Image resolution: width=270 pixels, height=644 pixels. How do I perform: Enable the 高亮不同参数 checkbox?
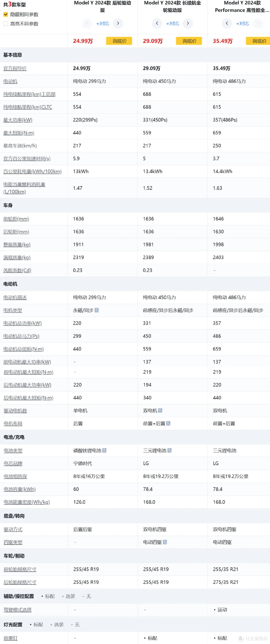pos(6,24)
